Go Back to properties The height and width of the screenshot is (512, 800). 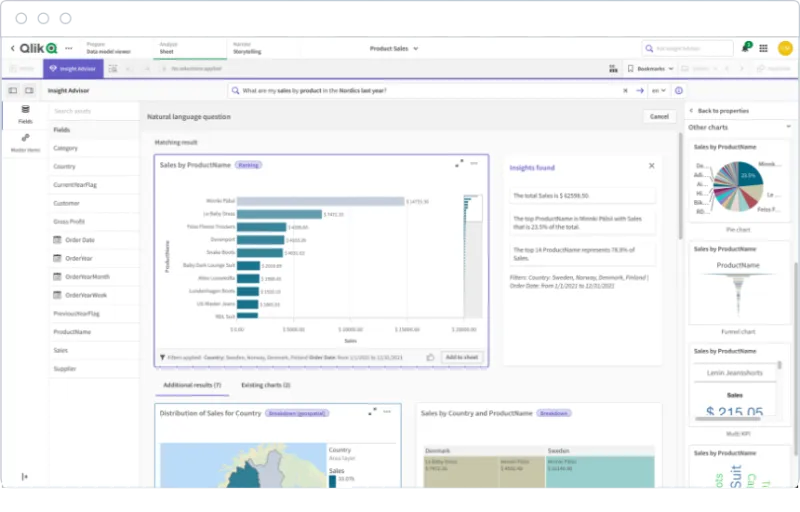(719, 111)
